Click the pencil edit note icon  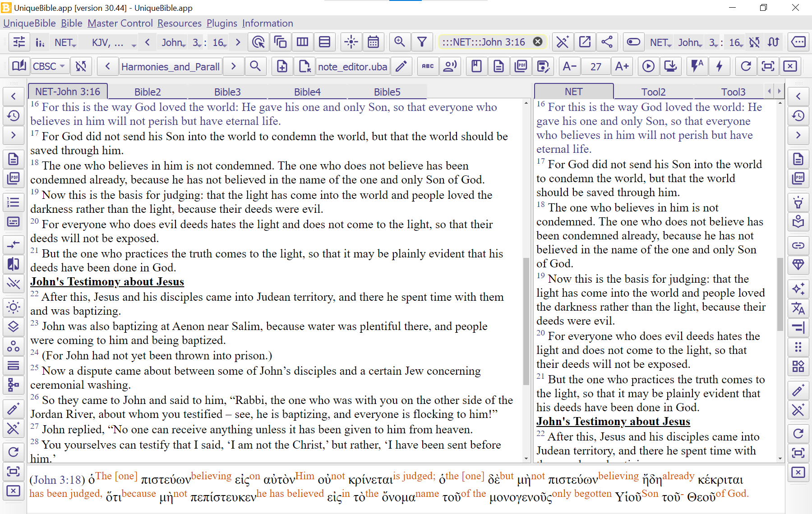[x=401, y=66]
